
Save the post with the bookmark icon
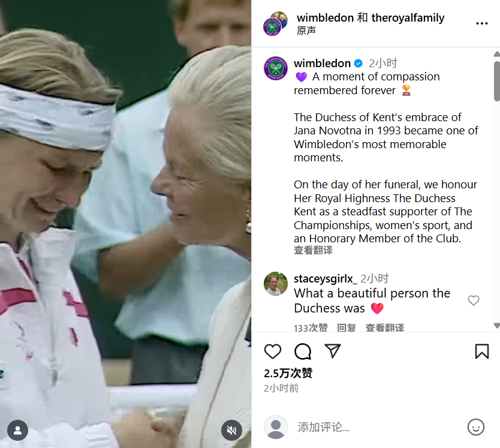point(482,351)
